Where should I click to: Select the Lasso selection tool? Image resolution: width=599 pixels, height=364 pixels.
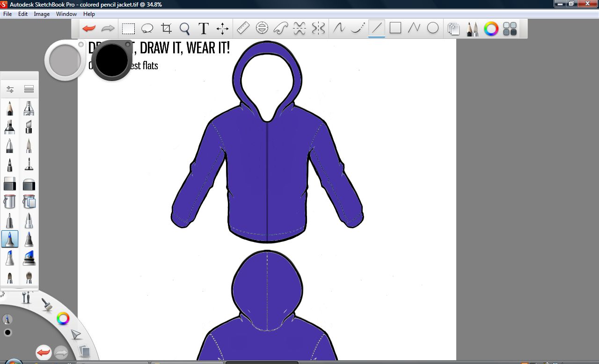tap(147, 29)
